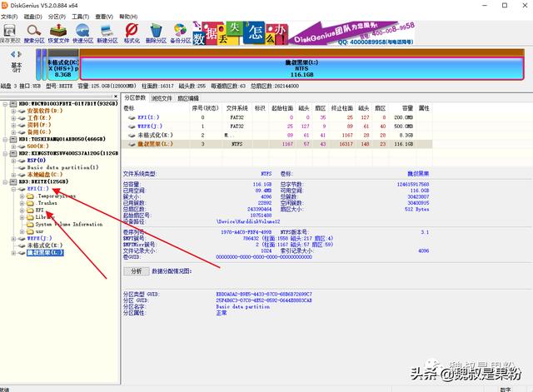Switch to the 分区参数 tab
This screenshot has width=533, height=392.
pos(135,98)
